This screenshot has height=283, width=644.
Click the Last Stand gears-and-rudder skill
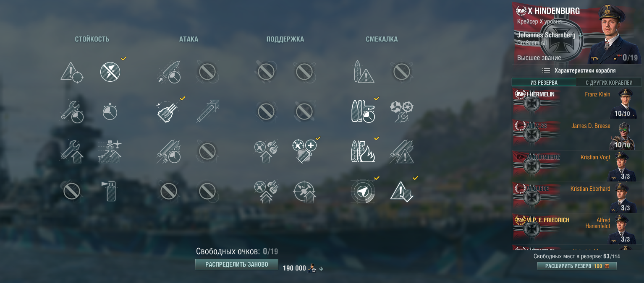click(x=402, y=111)
